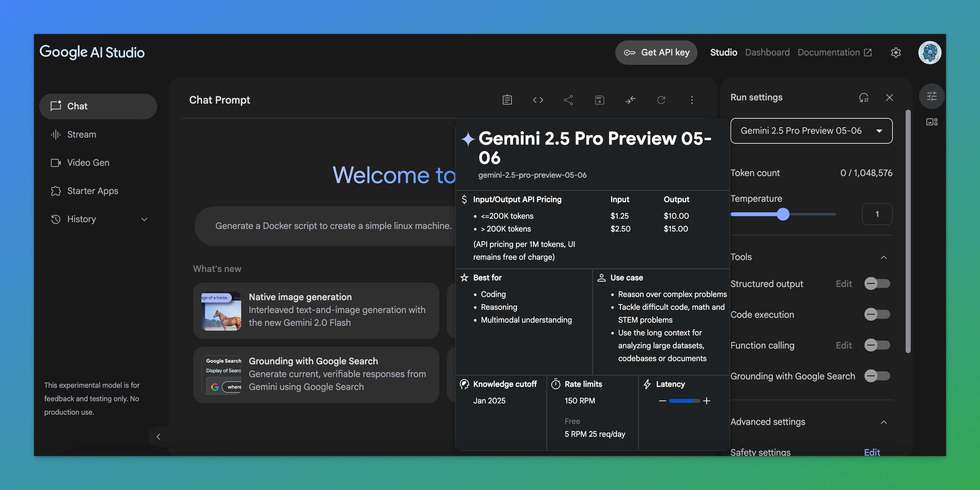
Task: Open the Get code icon
Action: [538, 100]
